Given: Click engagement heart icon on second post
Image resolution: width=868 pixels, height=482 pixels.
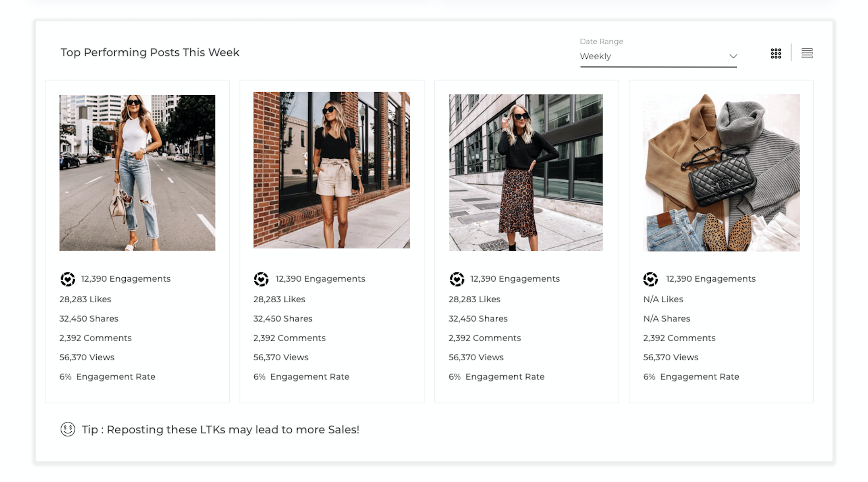Looking at the screenshot, I should pyautogui.click(x=261, y=279).
